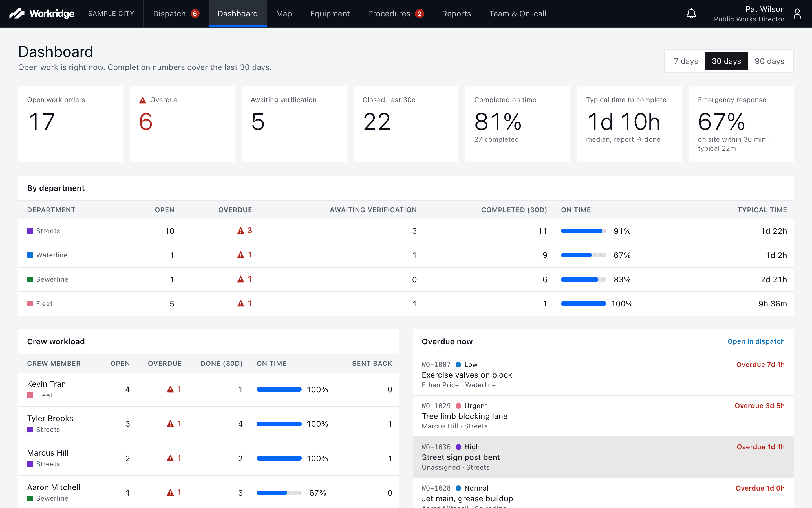
Task: Click the Typical time to complete card
Action: tap(630, 124)
